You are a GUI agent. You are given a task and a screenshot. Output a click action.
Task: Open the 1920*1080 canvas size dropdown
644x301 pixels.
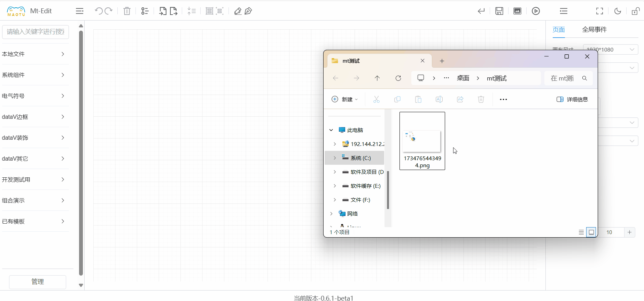(x=611, y=49)
